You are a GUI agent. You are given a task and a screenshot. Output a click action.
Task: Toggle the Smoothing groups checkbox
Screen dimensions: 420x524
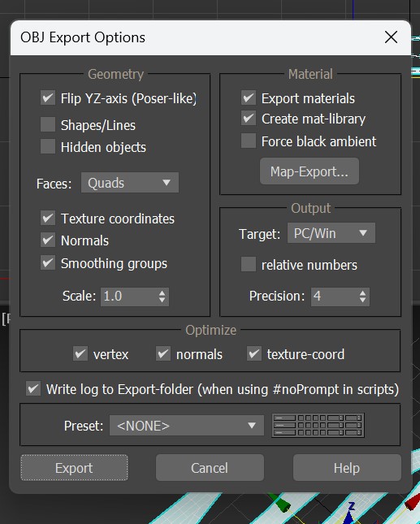[x=48, y=262]
